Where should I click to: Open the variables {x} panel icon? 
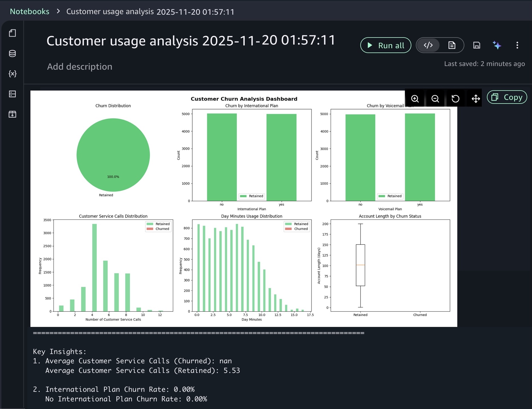[12, 74]
